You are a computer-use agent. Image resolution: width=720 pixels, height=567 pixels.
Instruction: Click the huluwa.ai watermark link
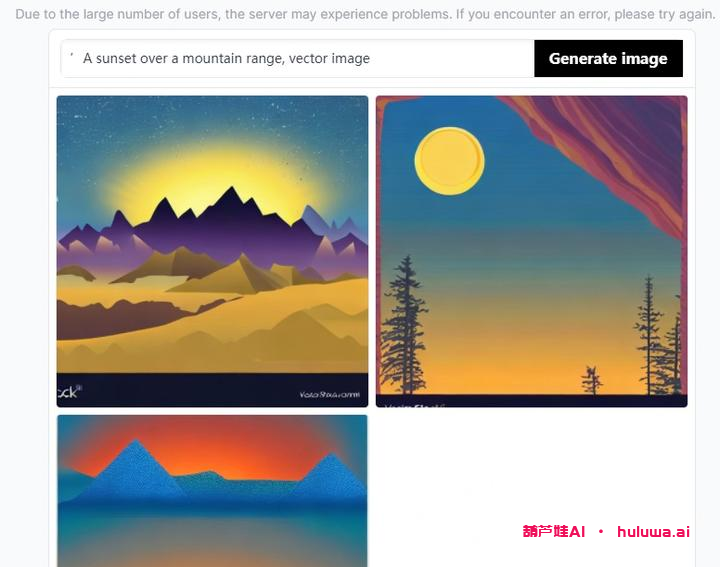[x=653, y=532]
